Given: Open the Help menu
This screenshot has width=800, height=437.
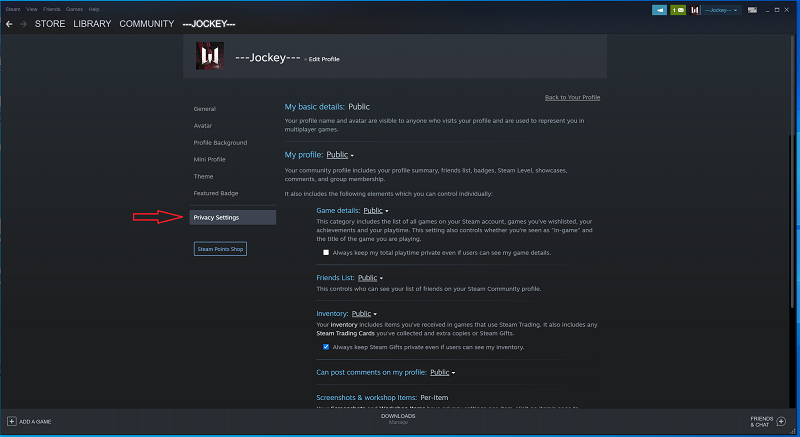Looking at the screenshot, I should [94, 9].
